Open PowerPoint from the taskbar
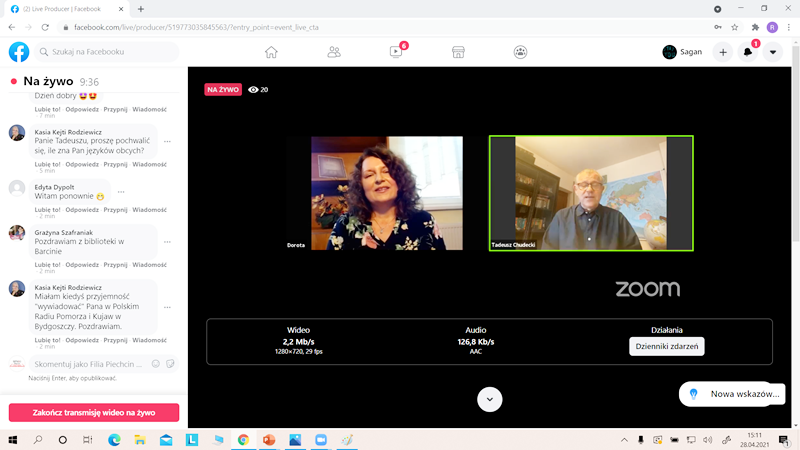This screenshot has width=800, height=450. click(269, 440)
